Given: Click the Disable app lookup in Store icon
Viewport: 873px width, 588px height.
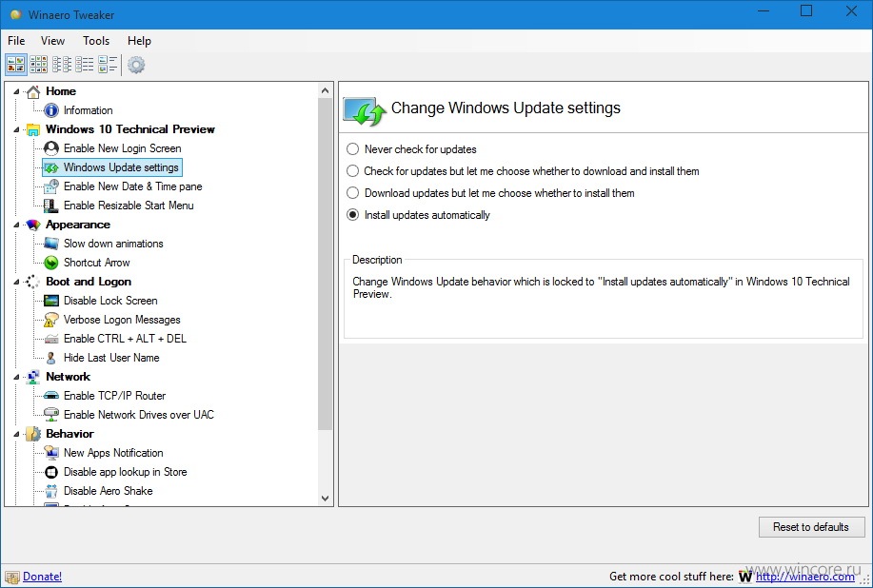Looking at the screenshot, I should 51,472.
